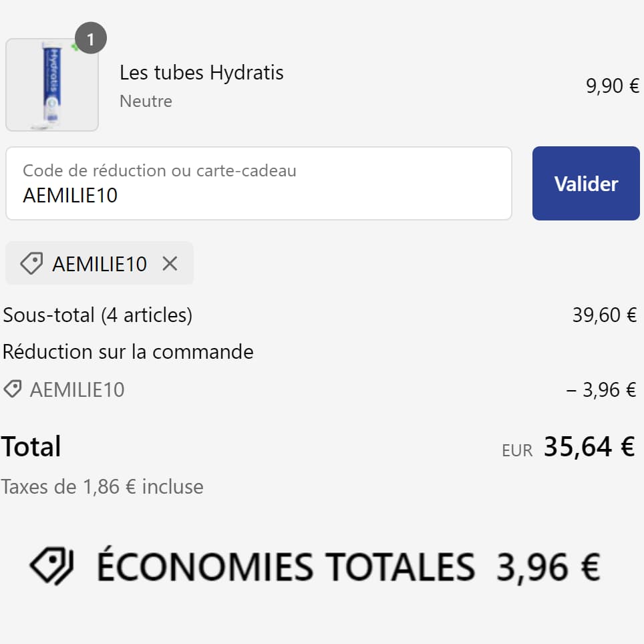The width and height of the screenshot is (644, 644).
Task: Click the Neutre variant label
Action: point(146,102)
